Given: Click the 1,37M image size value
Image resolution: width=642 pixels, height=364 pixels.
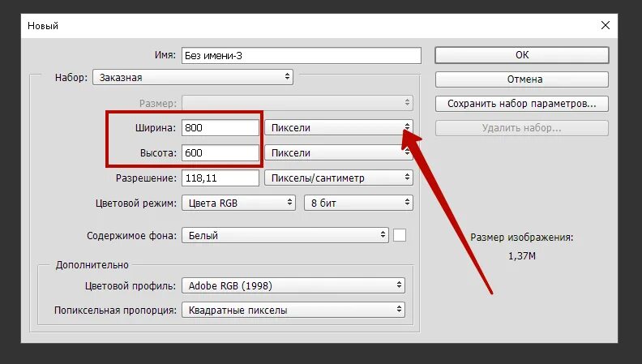Looking at the screenshot, I should (522, 256).
